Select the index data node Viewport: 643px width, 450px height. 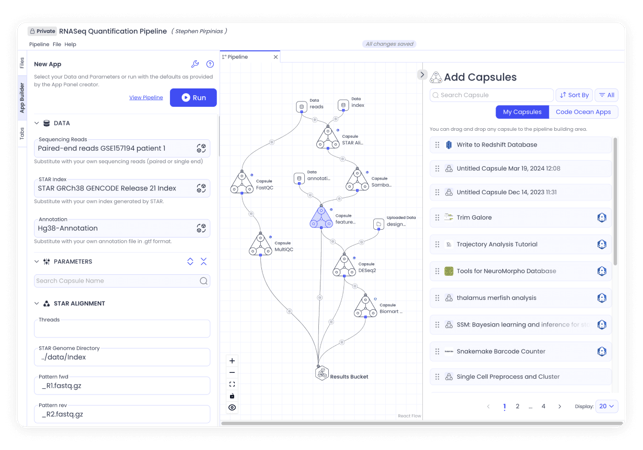[343, 105]
